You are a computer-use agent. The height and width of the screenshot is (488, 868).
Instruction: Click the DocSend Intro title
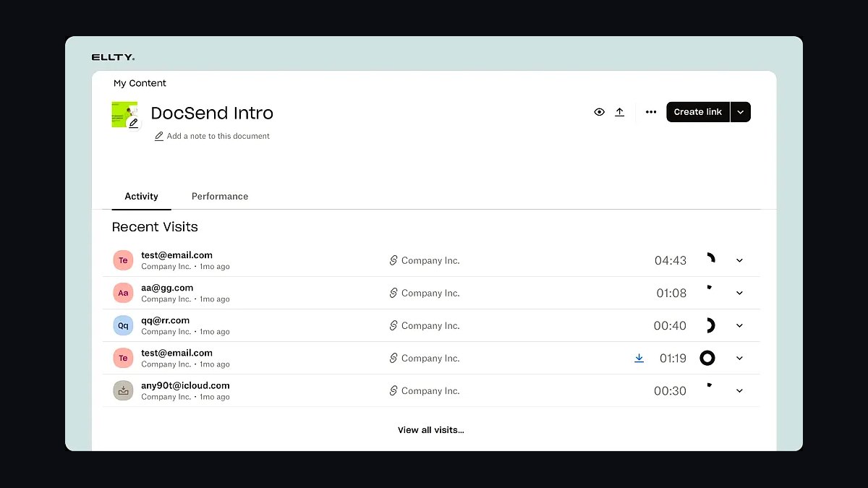tap(212, 113)
